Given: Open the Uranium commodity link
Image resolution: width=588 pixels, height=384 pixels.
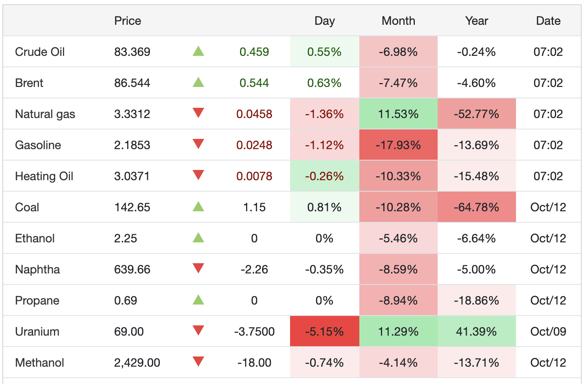Looking at the screenshot, I should (37, 332).
